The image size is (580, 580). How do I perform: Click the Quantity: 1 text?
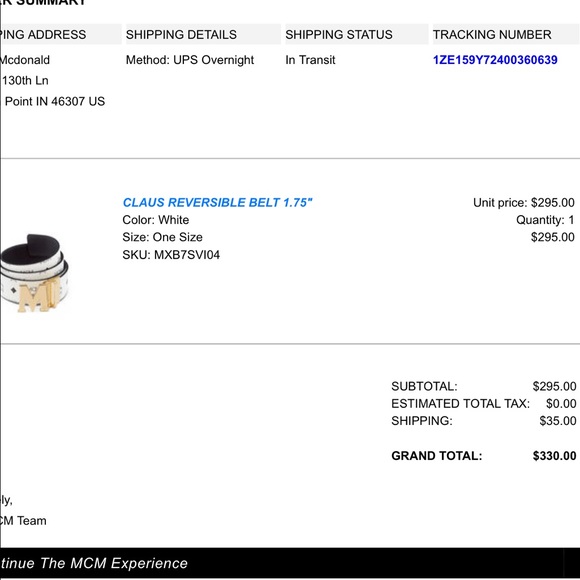[x=545, y=220]
